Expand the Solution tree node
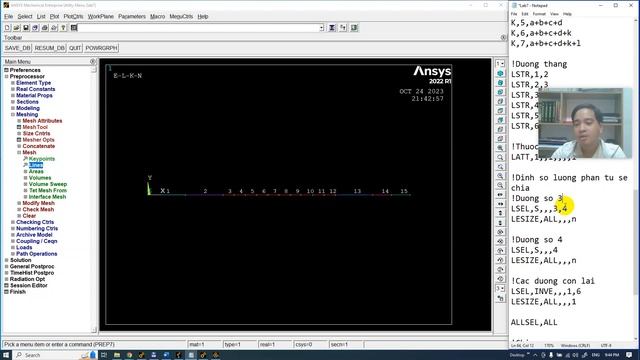The width and height of the screenshot is (640, 360). coord(7,260)
